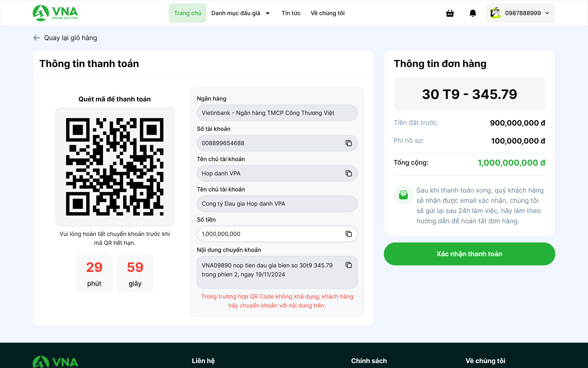Open the Tin tức menu item

coord(291,13)
